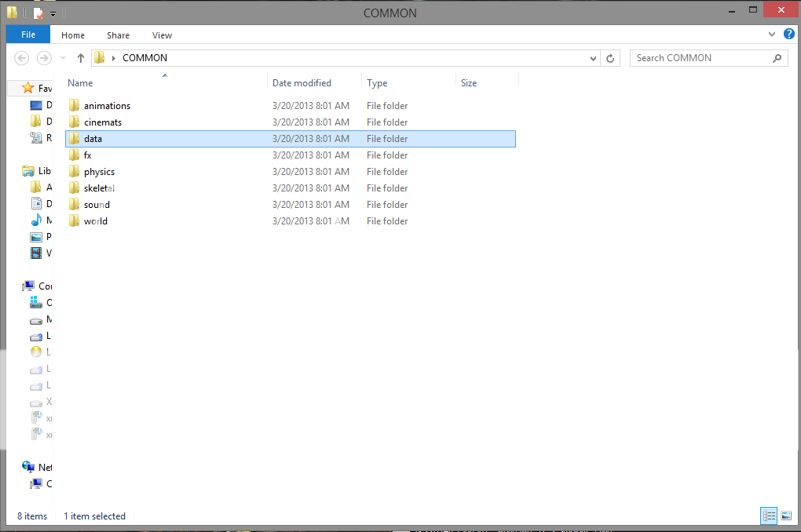Switch to Large icons view layout
801x532 pixels.
coord(786,516)
